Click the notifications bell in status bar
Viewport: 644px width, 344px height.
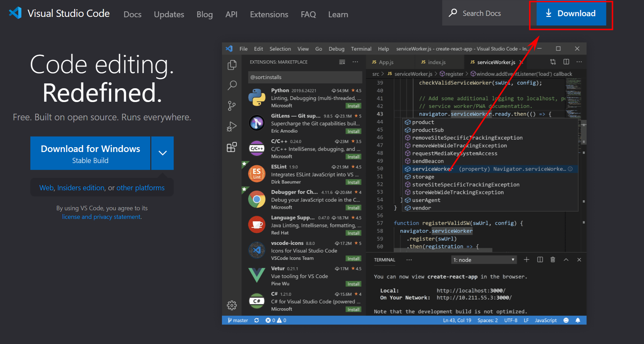[x=578, y=320]
